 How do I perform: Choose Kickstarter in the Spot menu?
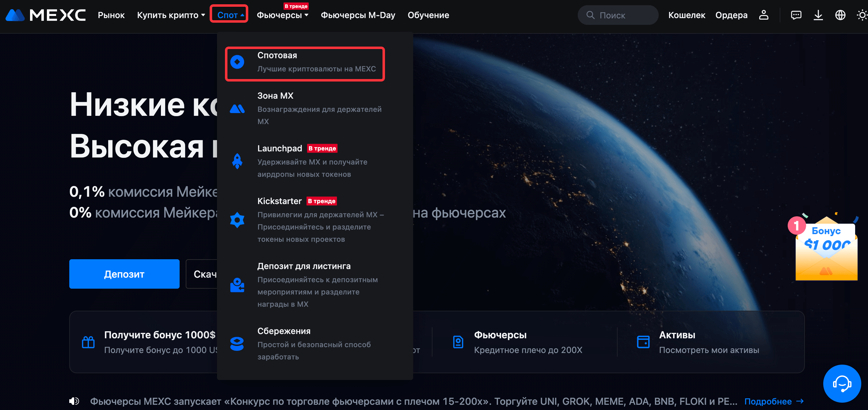(x=279, y=201)
